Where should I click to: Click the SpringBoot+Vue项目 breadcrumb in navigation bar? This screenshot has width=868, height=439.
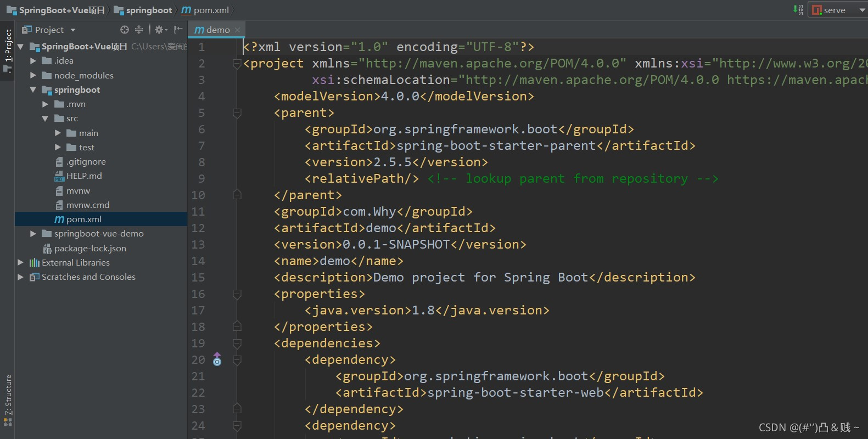click(x=55, y=10)
